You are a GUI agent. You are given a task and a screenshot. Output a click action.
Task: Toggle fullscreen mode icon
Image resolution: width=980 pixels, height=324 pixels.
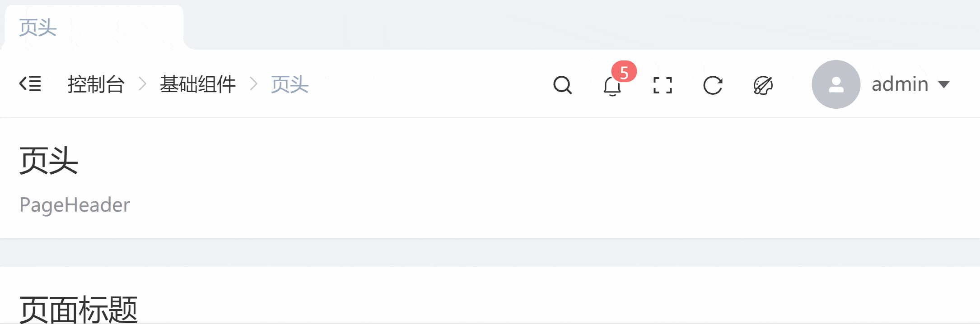point(663,85)
